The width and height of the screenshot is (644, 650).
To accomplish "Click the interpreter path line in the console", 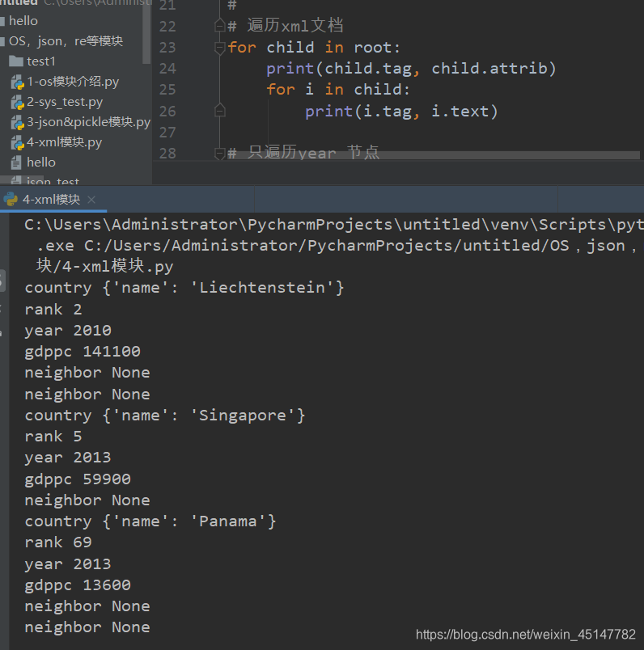I will [333, 225].
